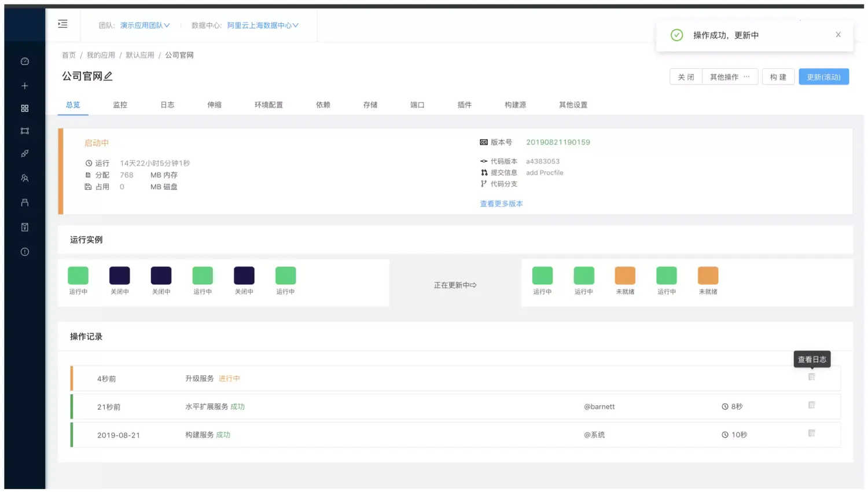Go to 默认应用 in the breadcrumb
868x492 pixels.
140,55
